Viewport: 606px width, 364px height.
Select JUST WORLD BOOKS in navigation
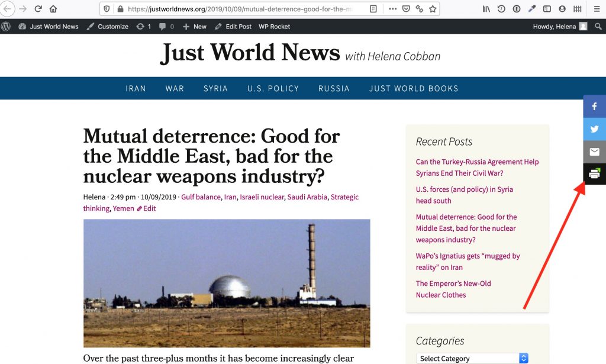414,88
